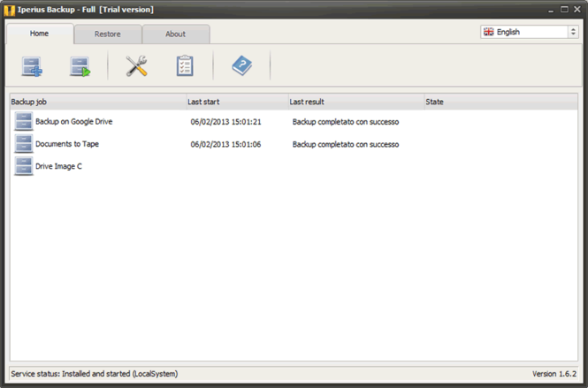The image size is (588, 388).
Task: Select Backup on Google Drive job icon
Action: (24, 121)
